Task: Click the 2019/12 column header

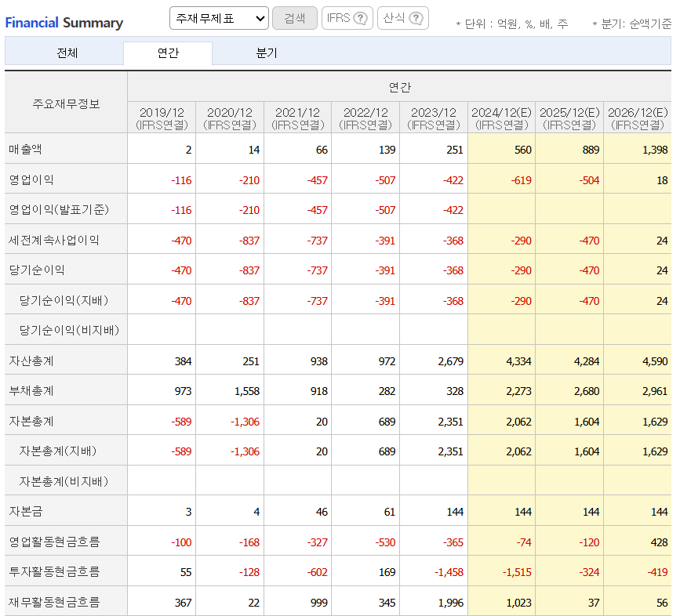Action: click(162, 118)
